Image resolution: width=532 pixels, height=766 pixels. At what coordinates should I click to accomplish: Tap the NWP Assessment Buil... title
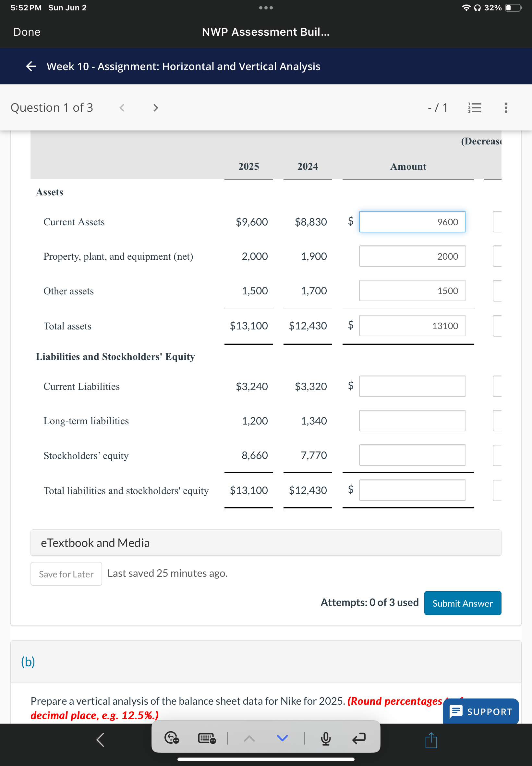point(266,32)
